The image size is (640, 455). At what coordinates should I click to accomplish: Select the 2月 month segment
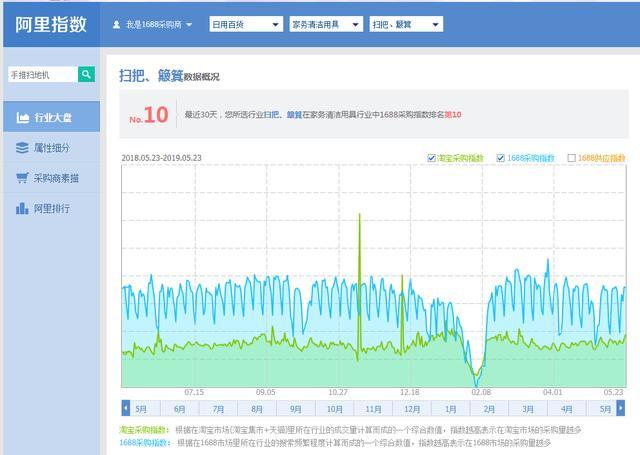(x=489, y=409)
